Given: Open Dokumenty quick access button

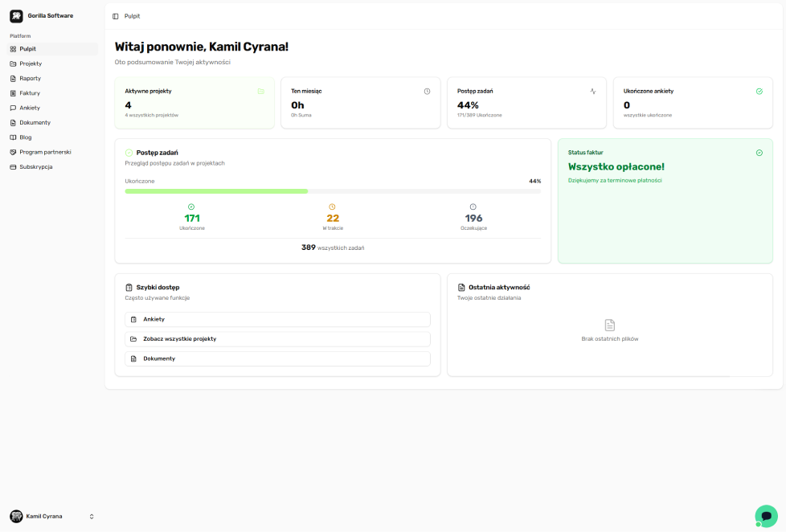Looking at the screenshot, I should click(x=277, y=358).
